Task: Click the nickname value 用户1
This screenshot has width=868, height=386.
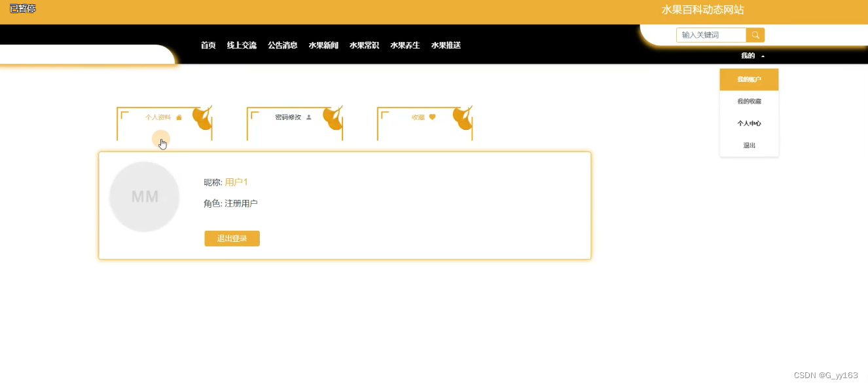Action: [x=236, y=182]
